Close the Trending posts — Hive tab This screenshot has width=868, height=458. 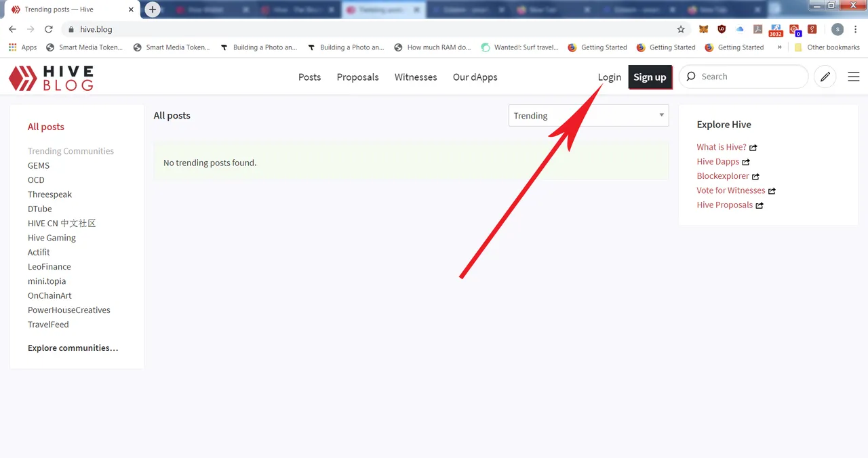pos(131,9)
